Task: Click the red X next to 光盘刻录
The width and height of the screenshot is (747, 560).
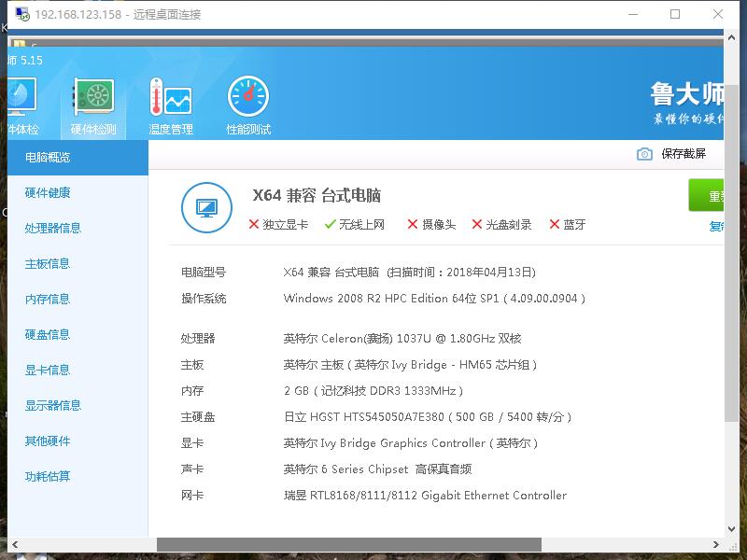Action: point(477,224)
